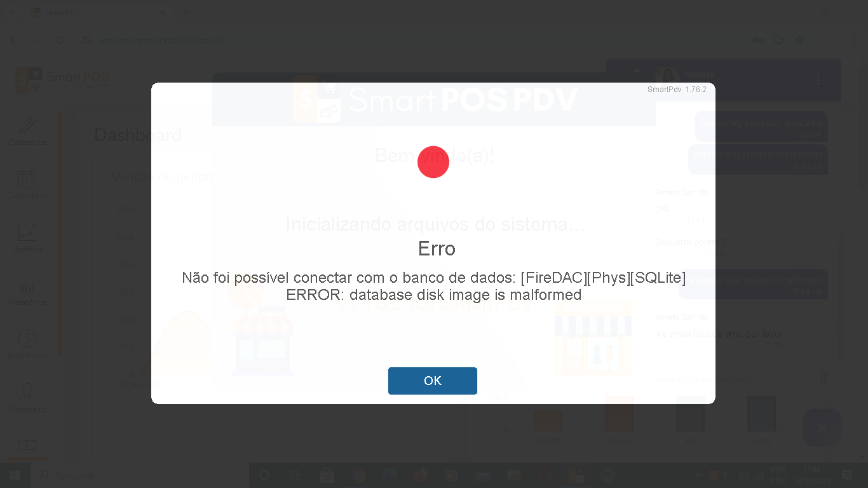Image resolution: width=868 pixels, height=488 pixels.
Task: Open the Windows Start menu
Action: (15, 475)
